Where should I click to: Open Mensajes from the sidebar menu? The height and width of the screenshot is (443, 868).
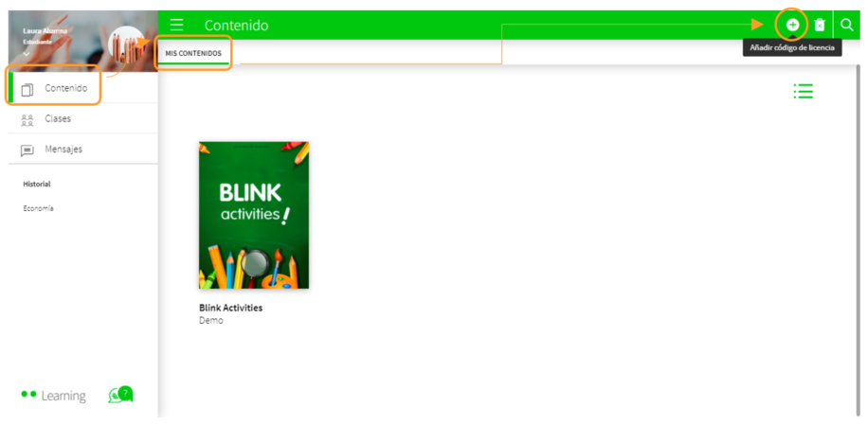(63, 150)
